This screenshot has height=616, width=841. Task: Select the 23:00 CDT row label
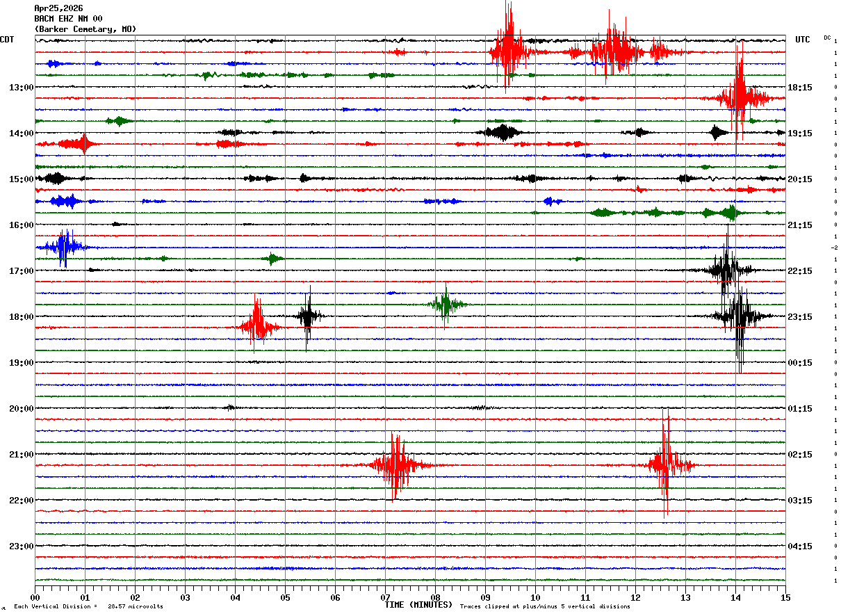22,546
